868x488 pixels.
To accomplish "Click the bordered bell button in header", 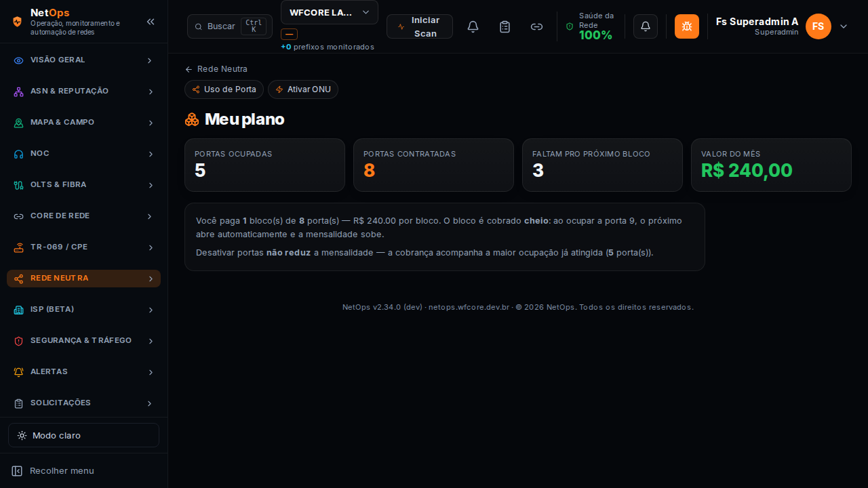I will (646, 26).
